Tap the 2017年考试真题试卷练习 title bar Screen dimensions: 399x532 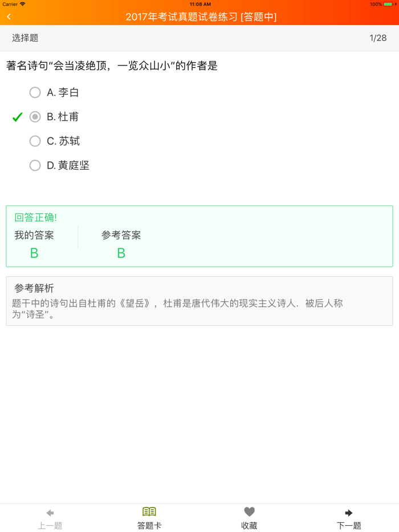(199, 17)
